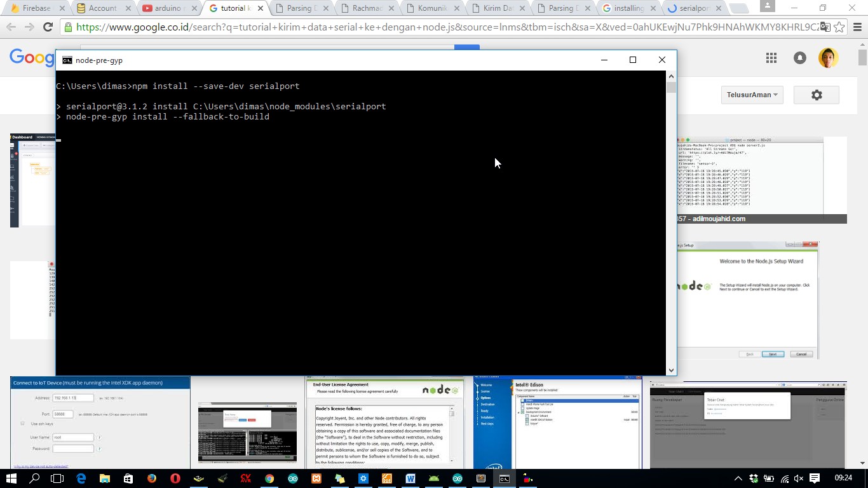Image resolution: width=868 pixels, height=488 pixels.
Task: Click the volume icon in system tray
Action: click(x=799, y=478)
